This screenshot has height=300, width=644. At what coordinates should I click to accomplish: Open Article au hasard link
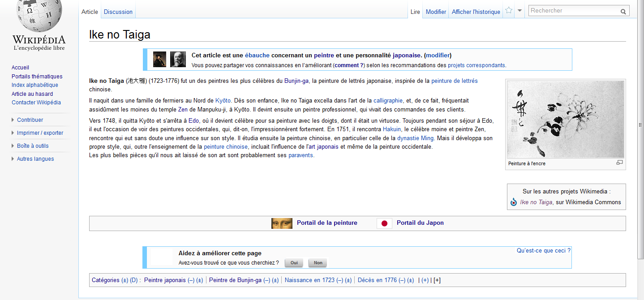(x=32, y=94)
